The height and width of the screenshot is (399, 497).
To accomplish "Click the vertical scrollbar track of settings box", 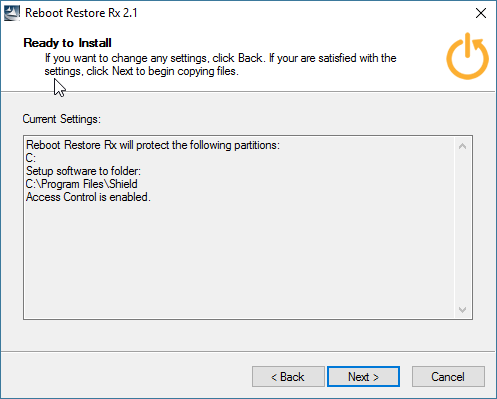I will point(462,228).
